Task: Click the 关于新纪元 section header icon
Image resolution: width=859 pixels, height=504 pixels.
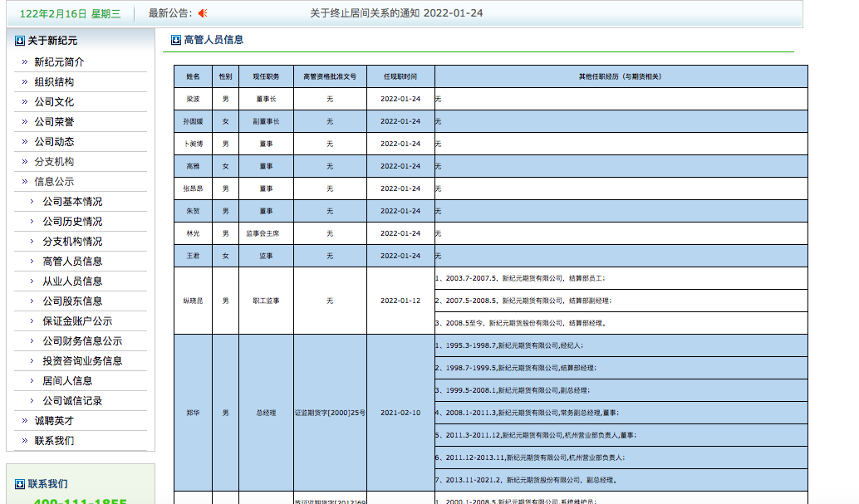Action: [20, 41]
